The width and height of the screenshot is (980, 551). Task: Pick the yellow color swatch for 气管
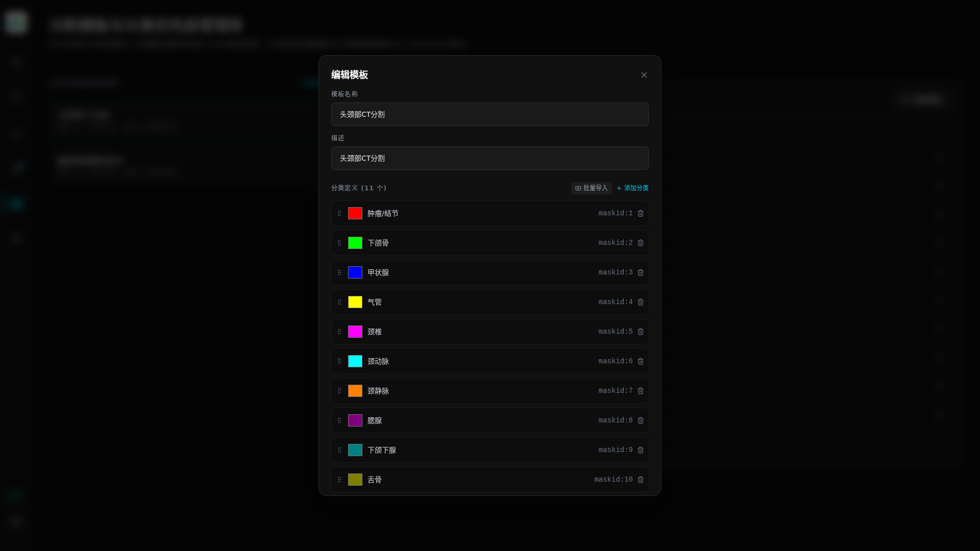point(355,302)
